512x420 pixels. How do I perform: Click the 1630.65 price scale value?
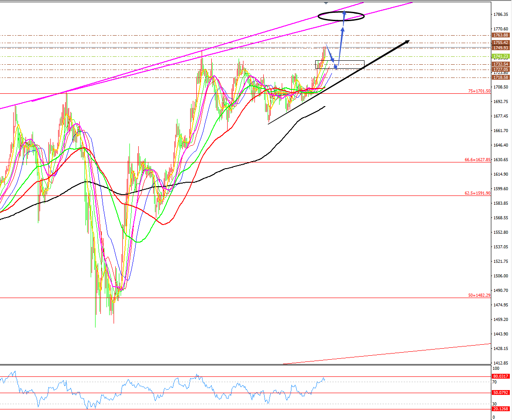tap(501, 160)
